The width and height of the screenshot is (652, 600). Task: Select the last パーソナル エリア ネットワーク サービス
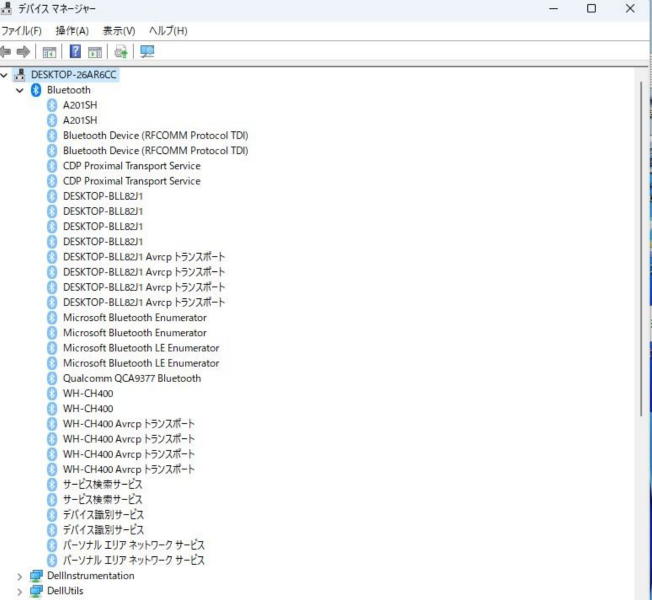133,560
